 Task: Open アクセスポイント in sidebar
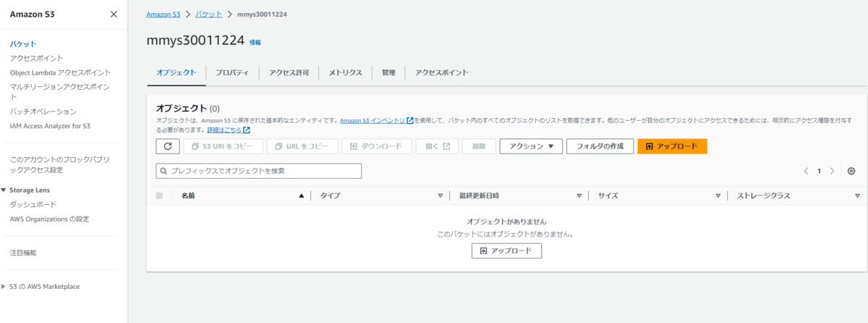36,58
